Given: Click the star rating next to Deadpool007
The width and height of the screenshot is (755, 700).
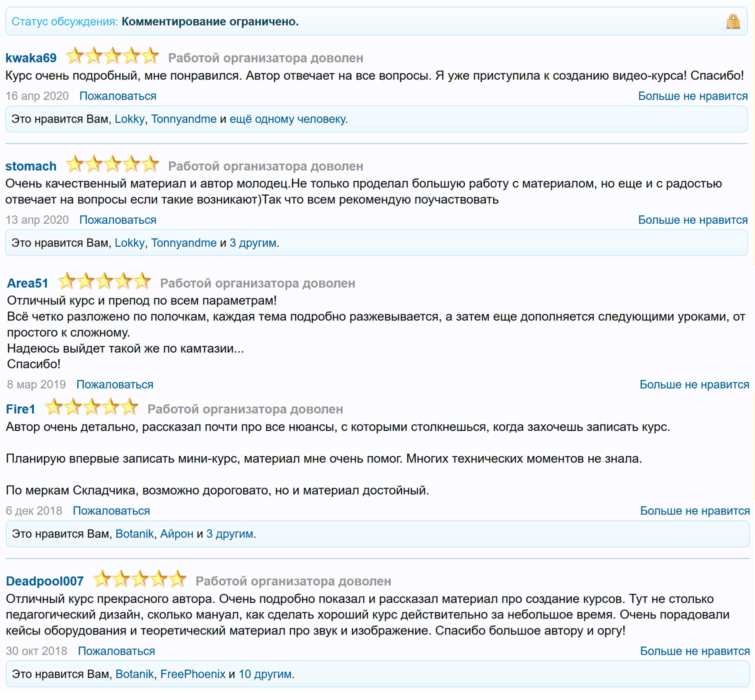Looking at the screenshot, I should (x=140, y=579).
